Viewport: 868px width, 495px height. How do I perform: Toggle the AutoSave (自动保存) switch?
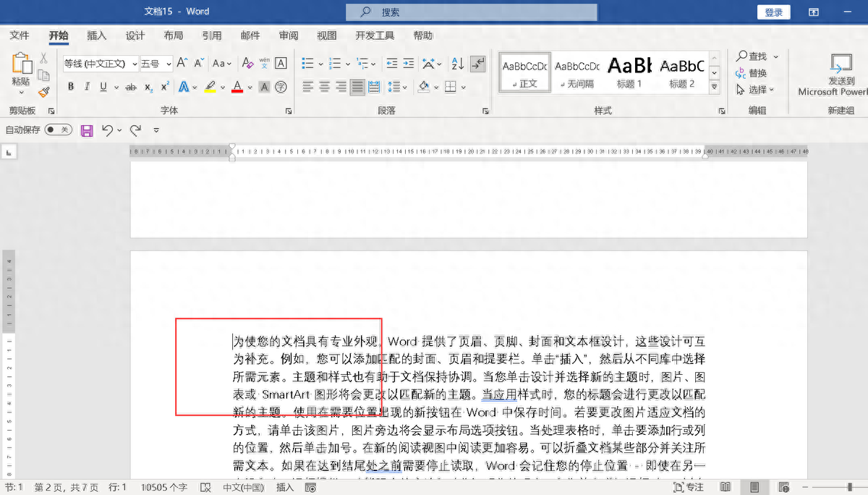pos(58,130)
